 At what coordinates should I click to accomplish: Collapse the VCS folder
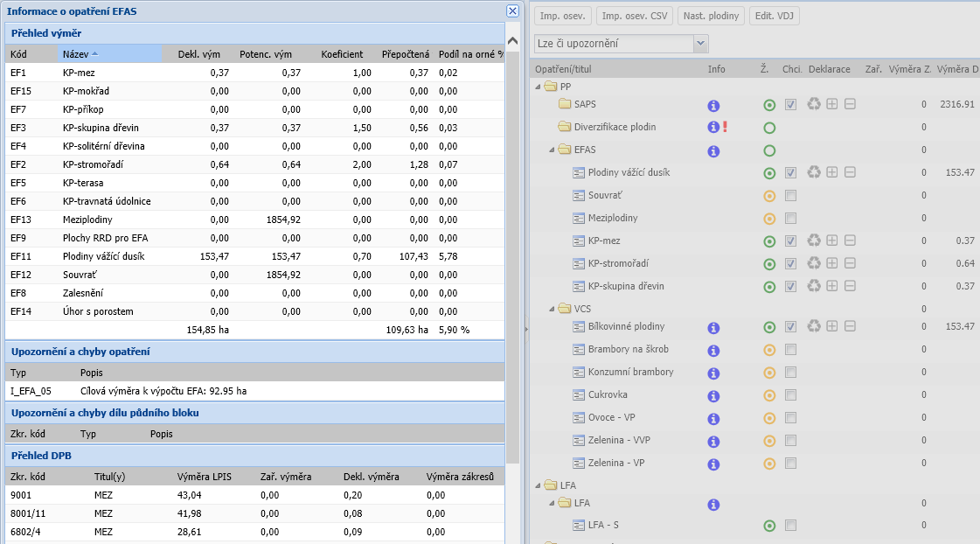552,309
